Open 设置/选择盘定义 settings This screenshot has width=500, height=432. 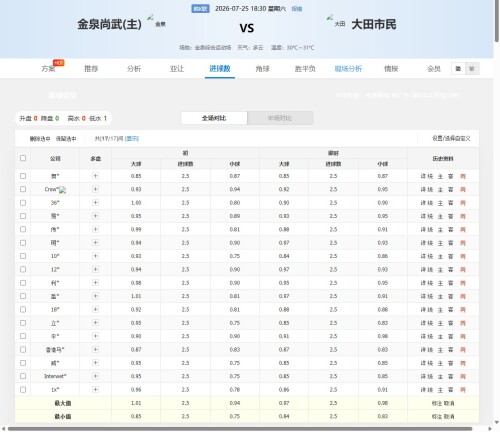click(x=451, y=138)
